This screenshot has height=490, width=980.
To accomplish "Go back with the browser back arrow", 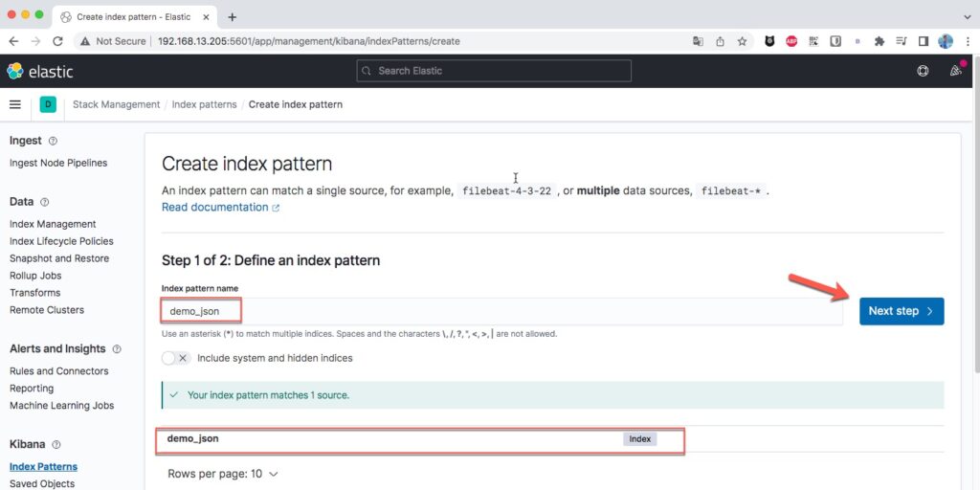I will coord(13,41).
